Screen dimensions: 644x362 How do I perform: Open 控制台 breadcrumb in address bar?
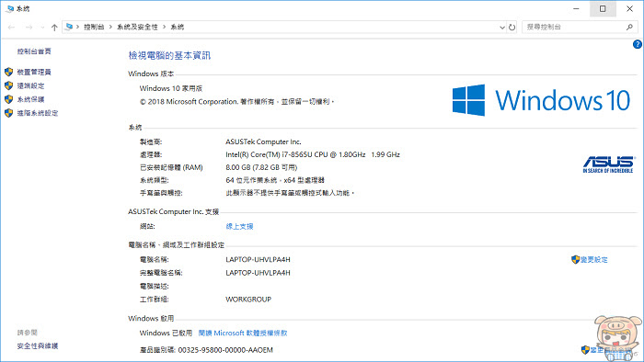point(94,27)
